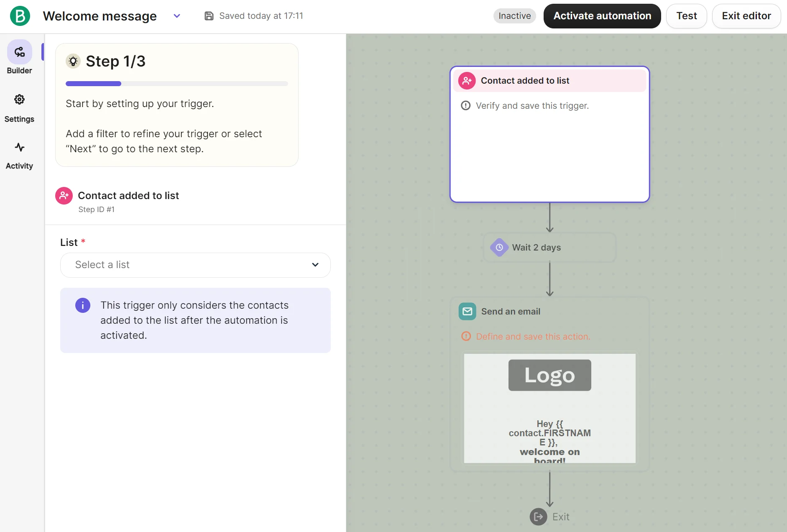Select the Send an email step
This screenshot has width=787, height=532.
pyautogui.click(x=549, y=384)
